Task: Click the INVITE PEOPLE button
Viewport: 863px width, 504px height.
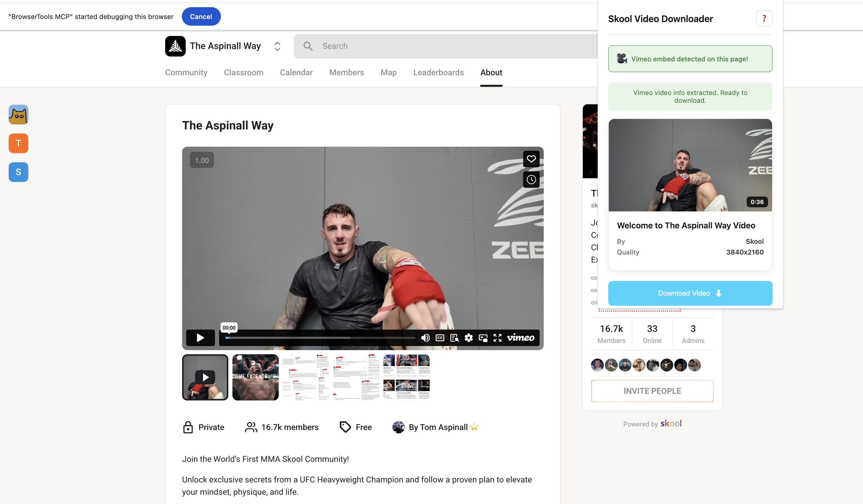Action: 652,391
